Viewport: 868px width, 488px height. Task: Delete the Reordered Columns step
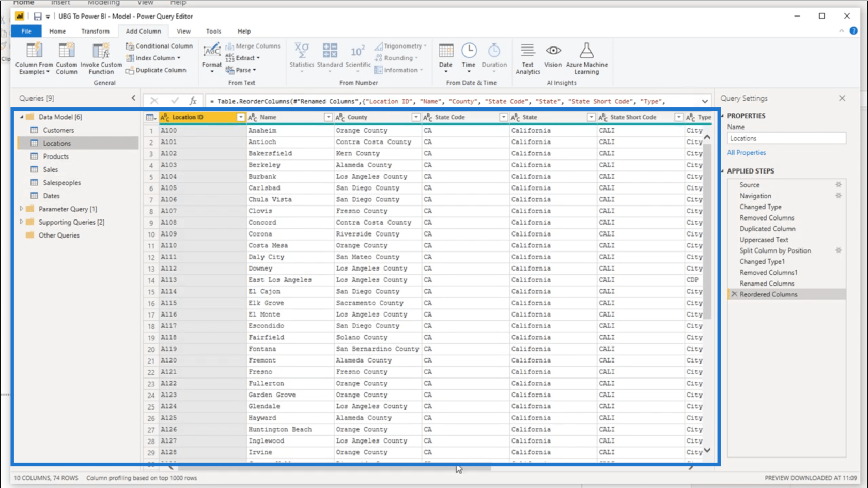pos(734,294)
